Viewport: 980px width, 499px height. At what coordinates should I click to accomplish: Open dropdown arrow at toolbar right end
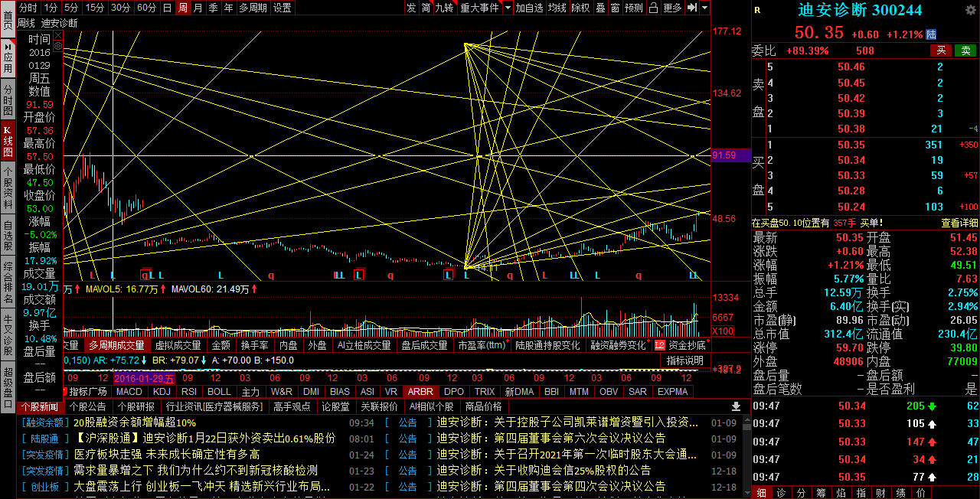click(x=704, y=8)
